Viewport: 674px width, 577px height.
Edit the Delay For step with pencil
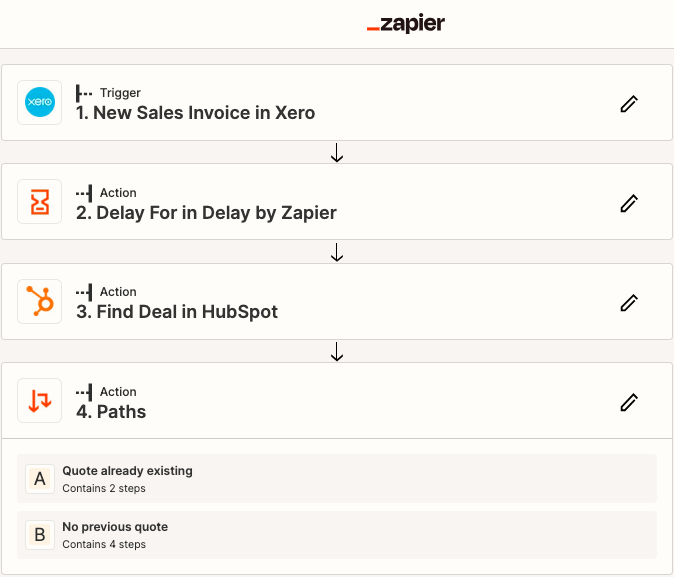[629, 203]
